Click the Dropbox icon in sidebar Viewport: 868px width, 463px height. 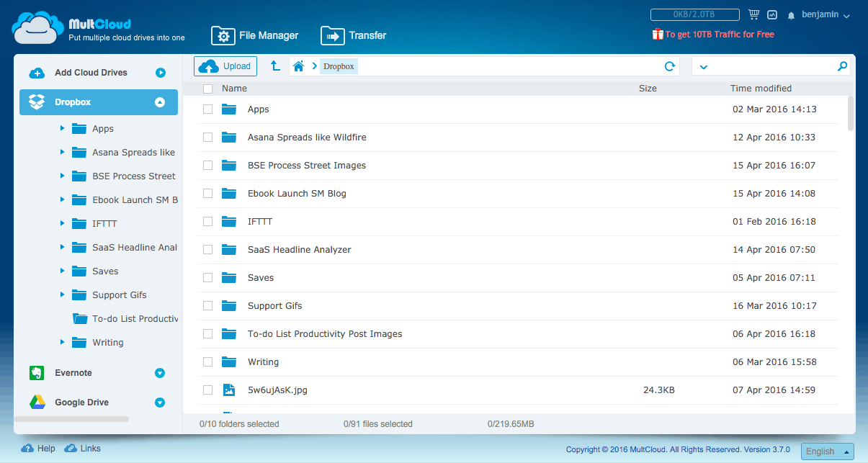(37, 102)
